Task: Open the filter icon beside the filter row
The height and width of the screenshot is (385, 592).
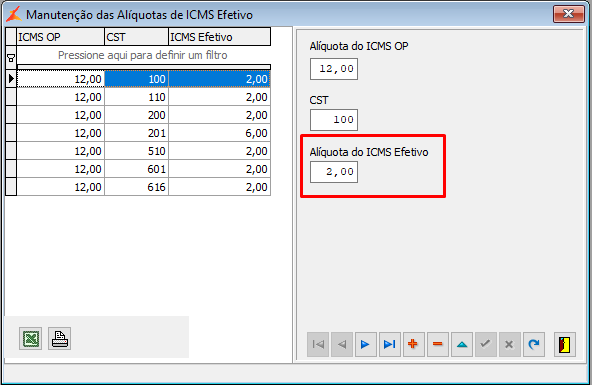Action: (11, 58)
